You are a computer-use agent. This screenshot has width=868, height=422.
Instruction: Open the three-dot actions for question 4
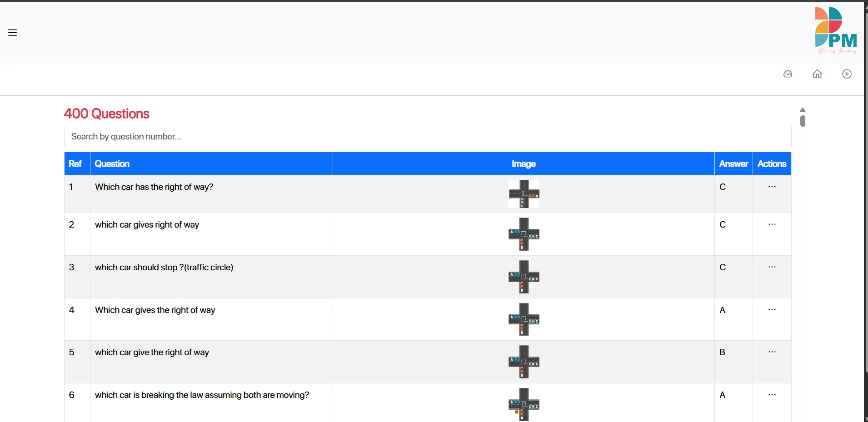coord(772,310)
